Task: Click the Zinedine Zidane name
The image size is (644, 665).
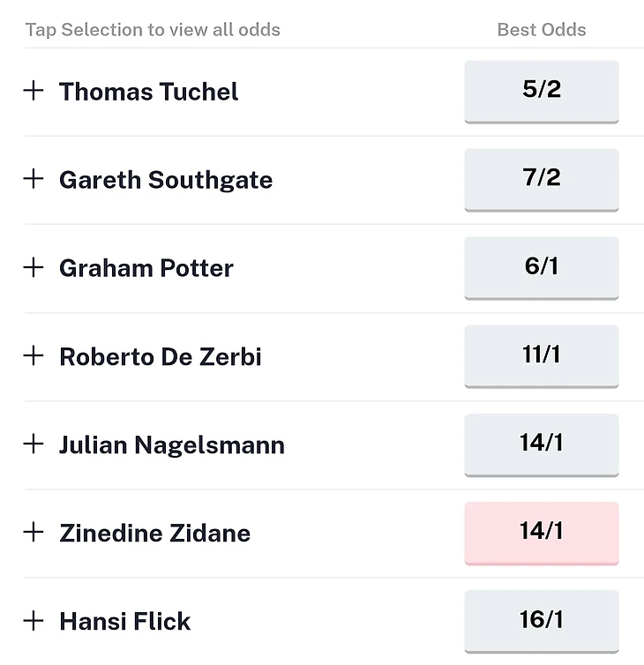Action: tap(155, 533)
